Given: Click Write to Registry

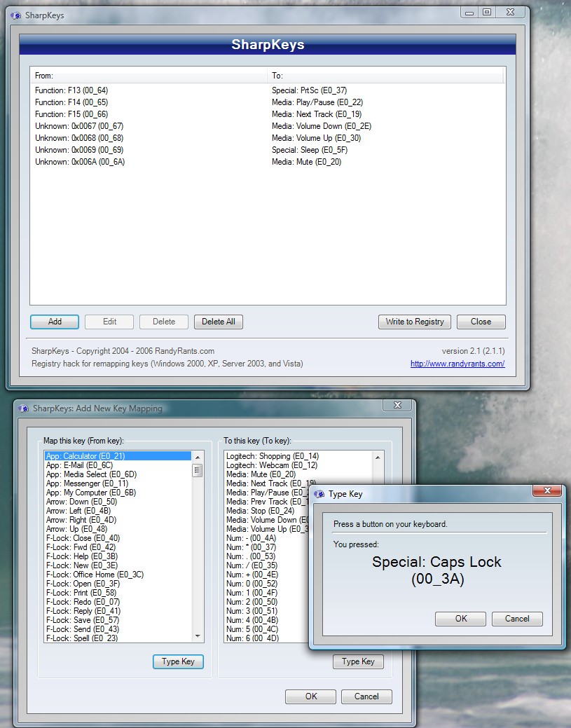Looking at the screenshot, I should click(415, 322).
